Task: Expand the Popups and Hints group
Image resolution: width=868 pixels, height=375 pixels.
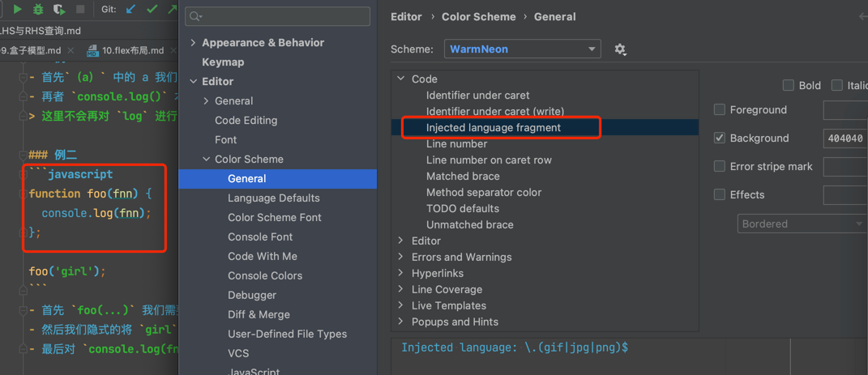Action: click(x=401, y=322)
